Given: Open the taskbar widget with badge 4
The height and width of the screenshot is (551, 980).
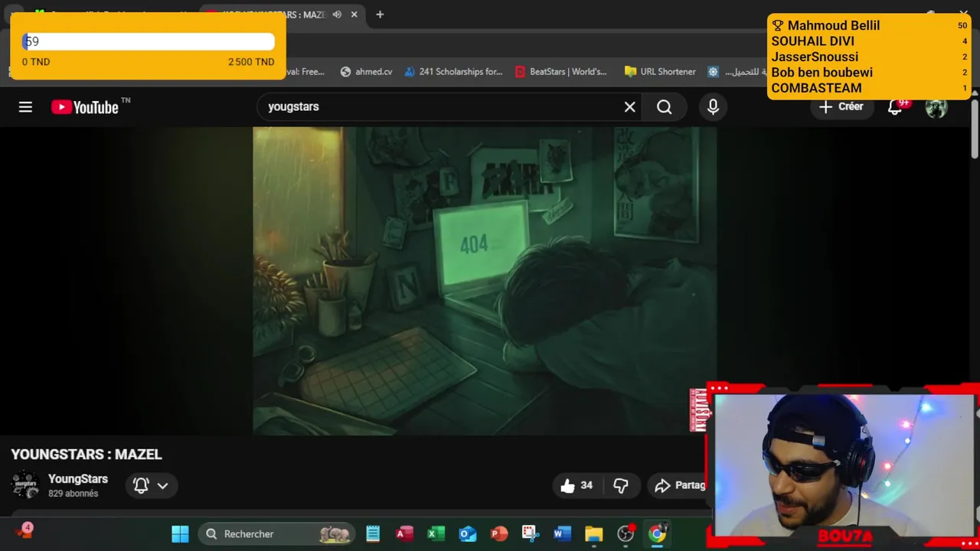Looking at the screenshot, I should (x=24, y=532).
